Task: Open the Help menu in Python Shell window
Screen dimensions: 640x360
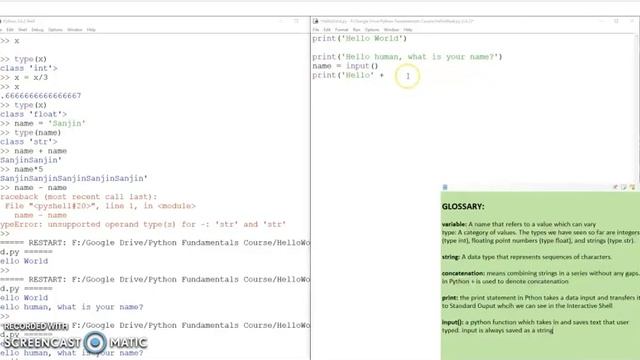Action: (91, 30)
